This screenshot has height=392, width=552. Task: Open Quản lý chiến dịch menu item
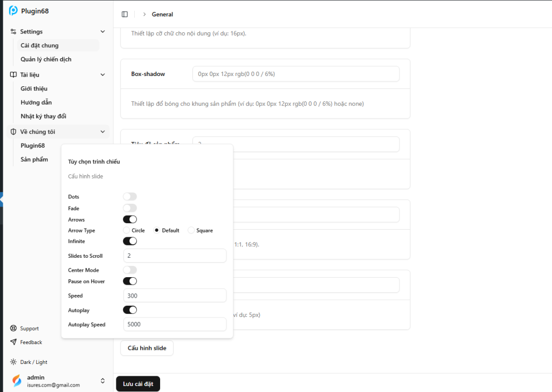(x=46, y=59)
